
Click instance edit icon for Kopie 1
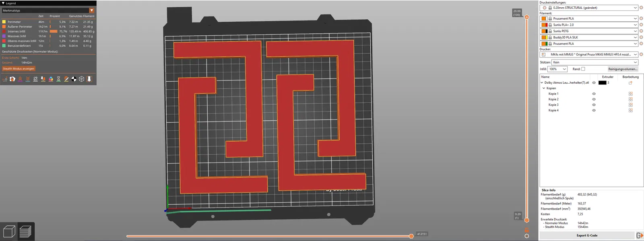631,94
